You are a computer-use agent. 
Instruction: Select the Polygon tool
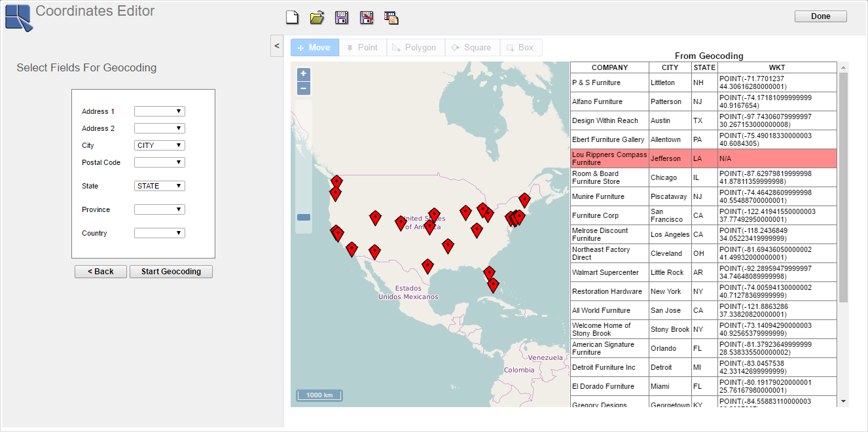pos(416,48)
